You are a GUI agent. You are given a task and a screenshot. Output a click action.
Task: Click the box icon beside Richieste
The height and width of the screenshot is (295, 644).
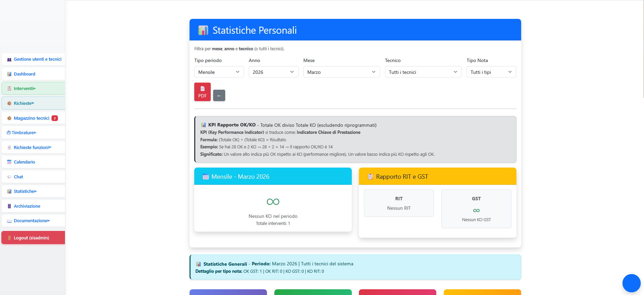[x=9, y=104]
